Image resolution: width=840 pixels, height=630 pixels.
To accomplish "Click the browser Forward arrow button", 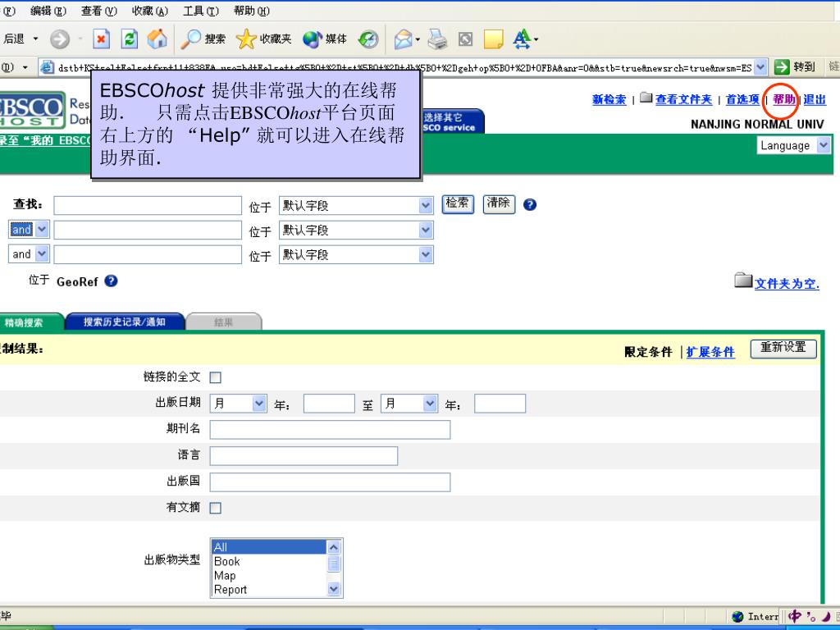I will [x=60, y=39].
